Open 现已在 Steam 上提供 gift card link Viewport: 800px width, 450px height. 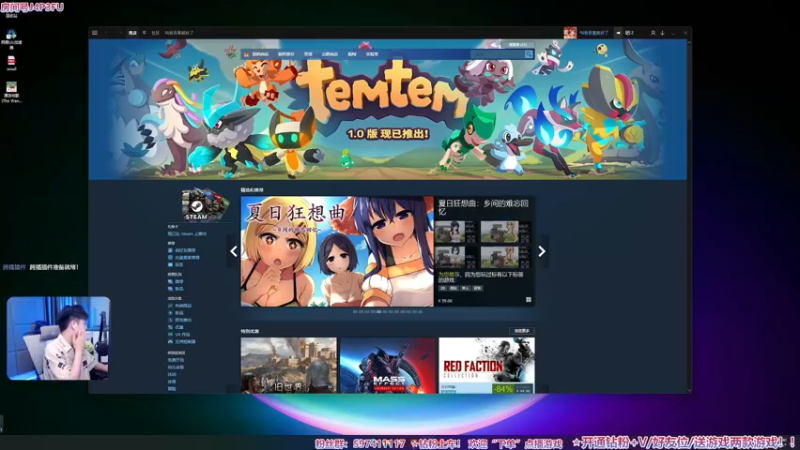click(x=187, y=234)
